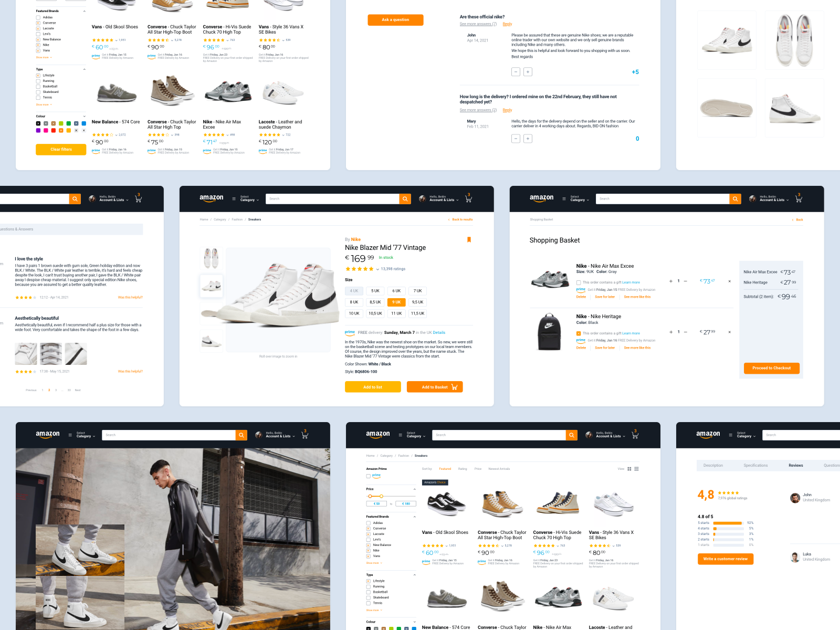This screenshot has width=840, height=630.
Task: Click the account avatar icon next to Hello, Belén
Action: (x=422, y=199)
